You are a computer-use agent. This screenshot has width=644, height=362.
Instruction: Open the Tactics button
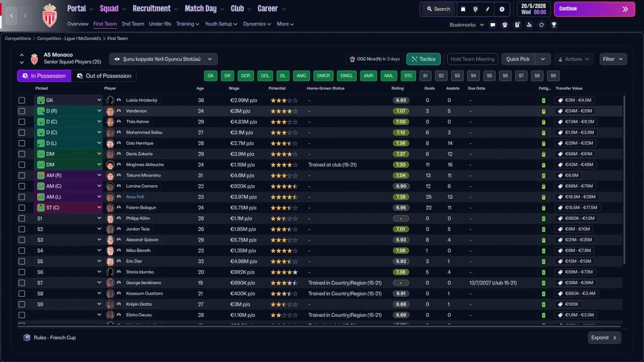point(424,59)
